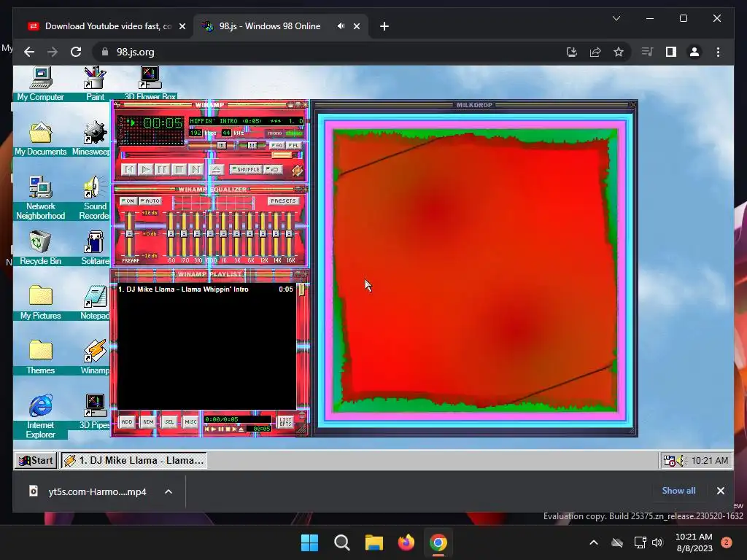Click the playlist scrollbar handle
The width and height of the screenshot is (747, 560).
point(301,289)
